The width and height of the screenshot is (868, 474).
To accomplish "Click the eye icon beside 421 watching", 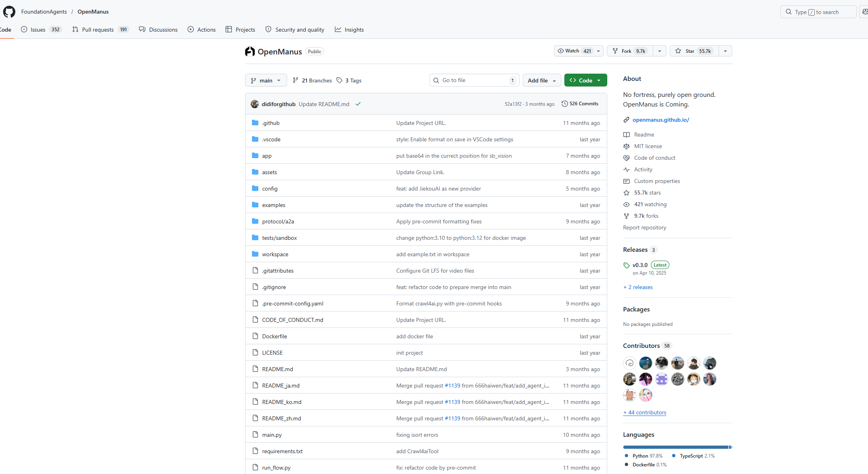I will [626, 204].
